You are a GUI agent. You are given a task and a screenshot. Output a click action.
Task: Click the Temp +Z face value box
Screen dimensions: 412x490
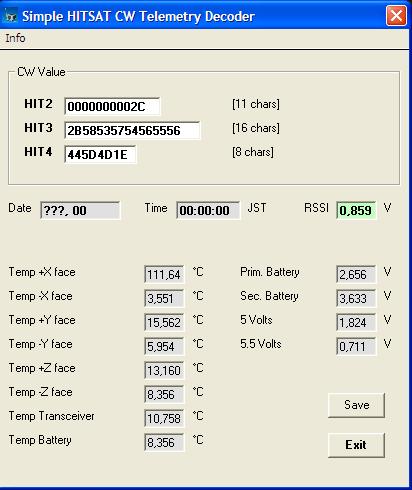(x=164, y=370)
